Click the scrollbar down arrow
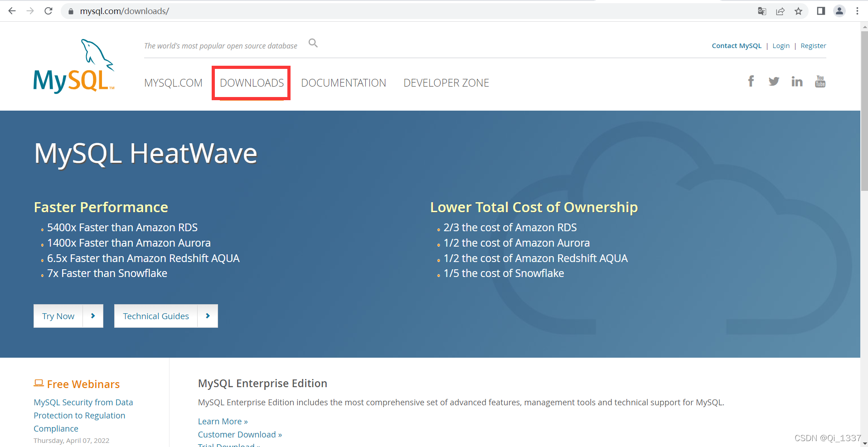868x447 pixels. point(864,443)
